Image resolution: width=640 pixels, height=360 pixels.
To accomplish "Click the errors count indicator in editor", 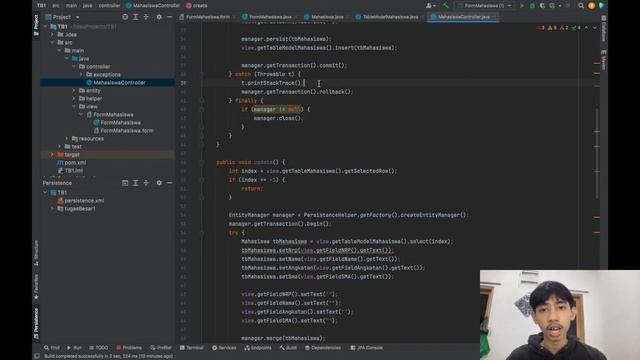I will click(x=540, y=28).
